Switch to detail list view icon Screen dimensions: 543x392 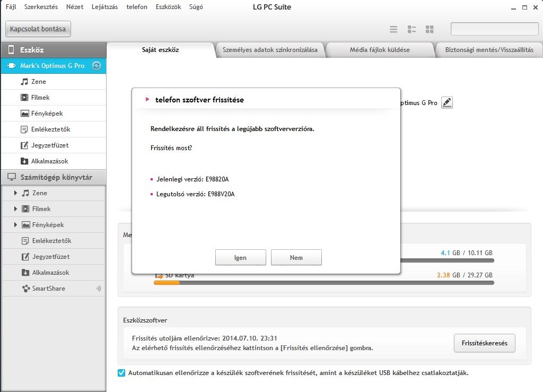click(411, 29)
